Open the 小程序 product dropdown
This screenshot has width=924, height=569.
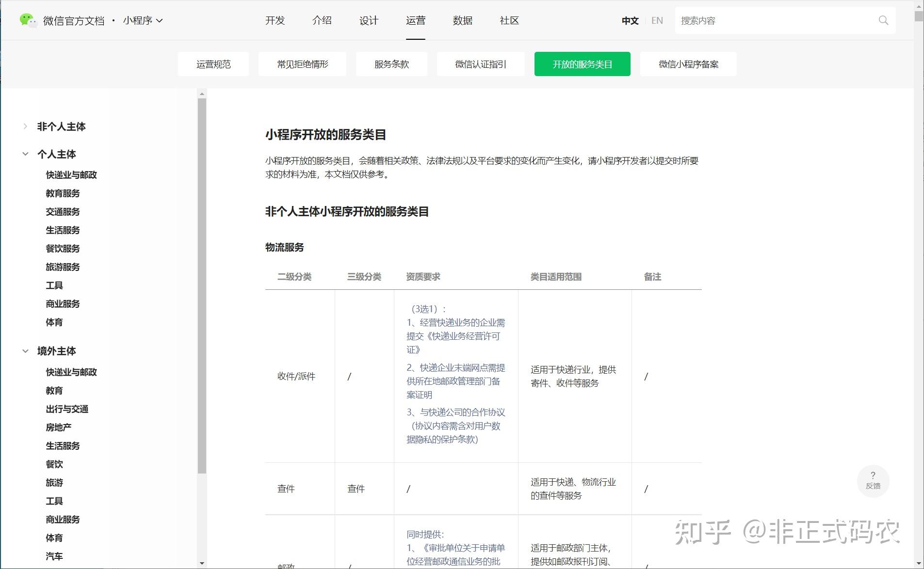pos(143,20)
